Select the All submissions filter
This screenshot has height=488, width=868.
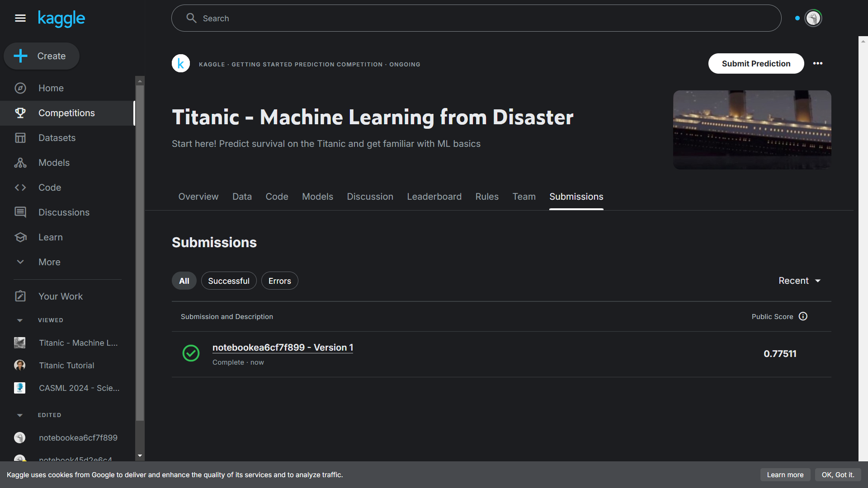184,281
